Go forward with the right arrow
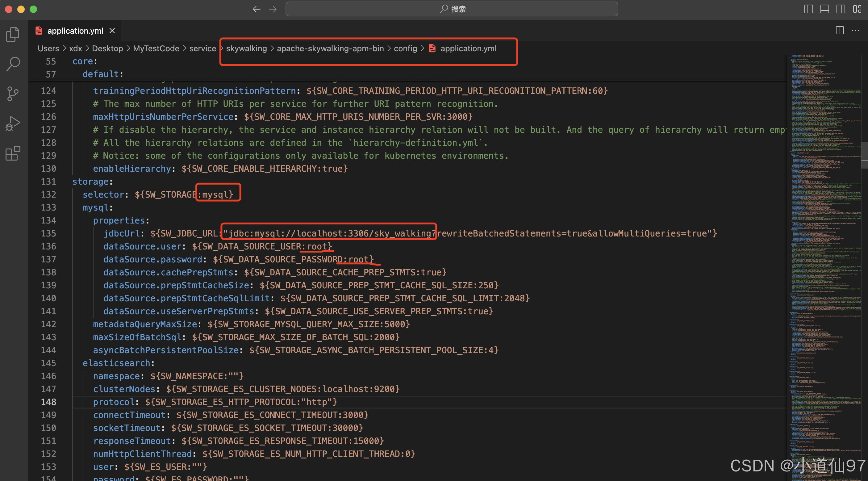868x481 pixels. point(273,9)
